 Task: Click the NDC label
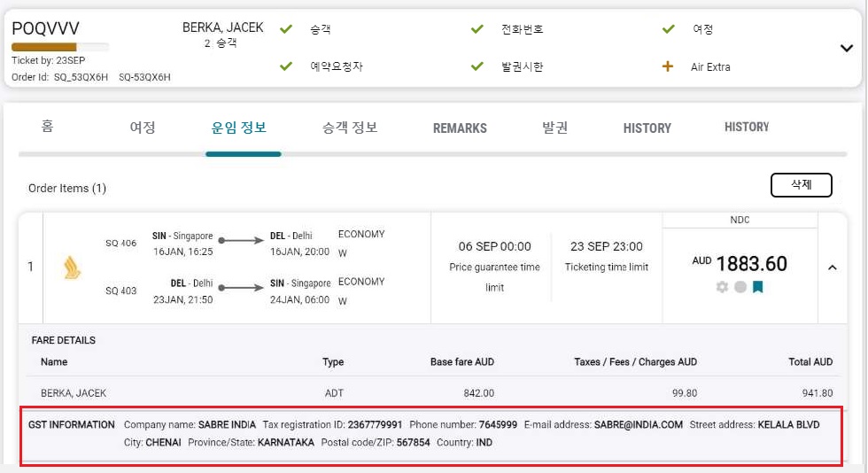coord(740,220)
